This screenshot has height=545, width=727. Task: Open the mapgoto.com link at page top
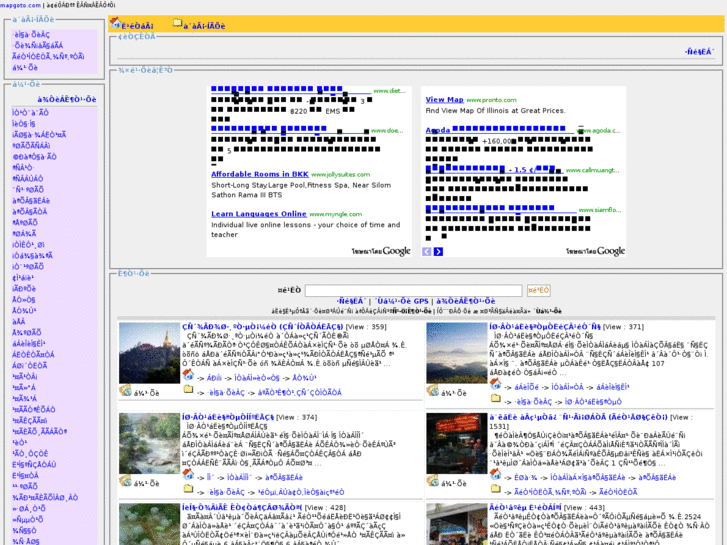20,5
